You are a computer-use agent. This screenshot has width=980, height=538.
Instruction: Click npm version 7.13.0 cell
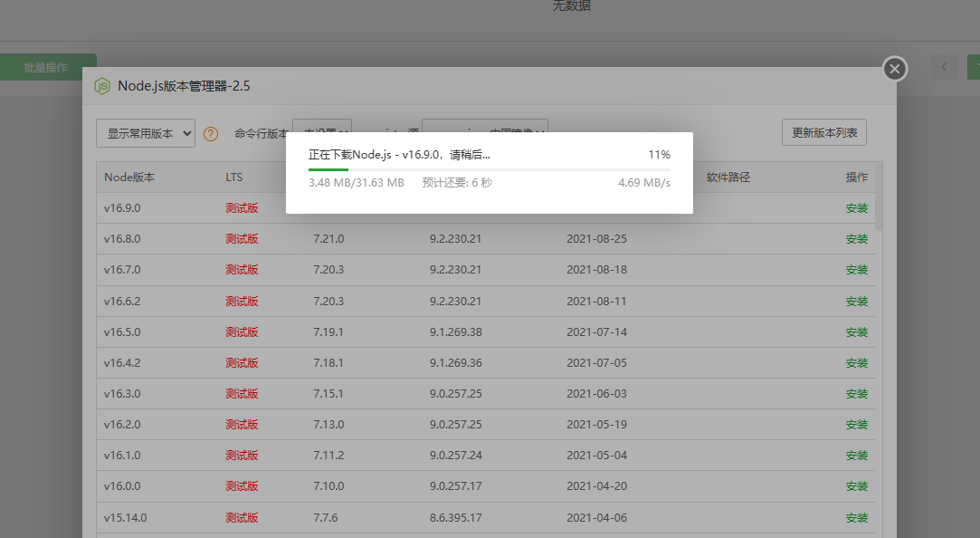328,424
